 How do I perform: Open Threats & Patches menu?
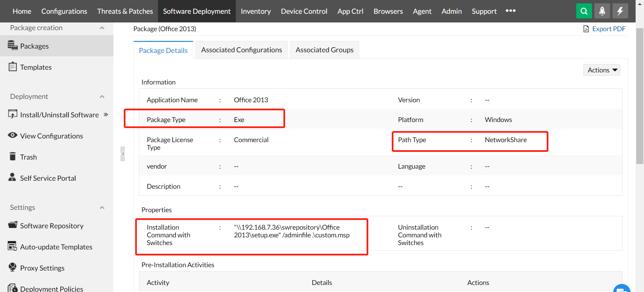(x=125, y=11)
